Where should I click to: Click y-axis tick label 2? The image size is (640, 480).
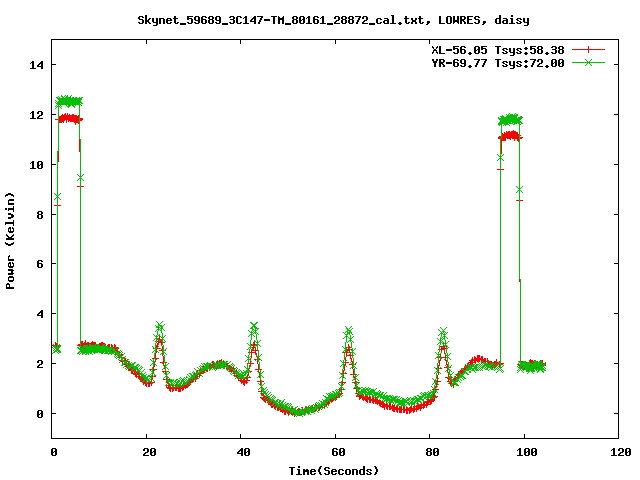click(40, 364)
